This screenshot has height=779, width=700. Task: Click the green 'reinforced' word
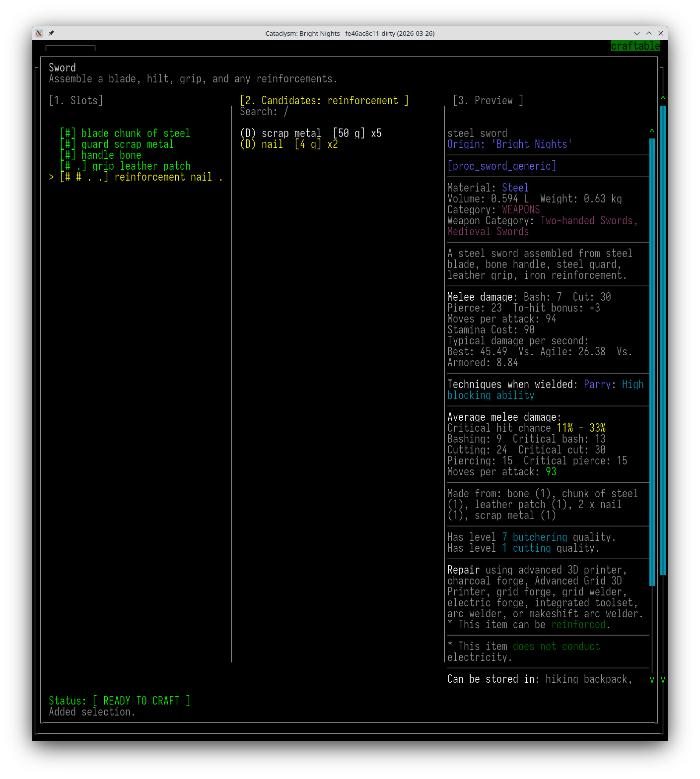tap(578, 624)
